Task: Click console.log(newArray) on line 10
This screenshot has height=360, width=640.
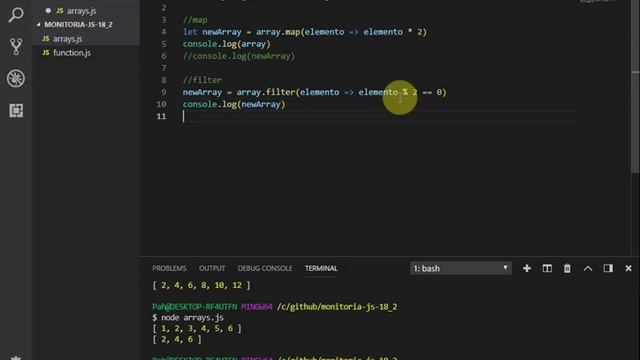Action: 234,104
